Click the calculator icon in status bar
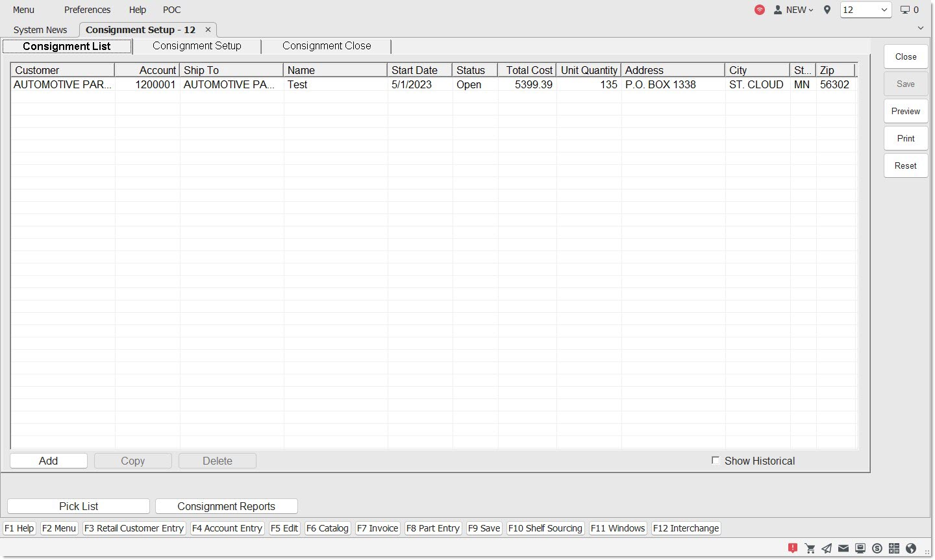The image size is (935, 560). [x=894, y=548]
